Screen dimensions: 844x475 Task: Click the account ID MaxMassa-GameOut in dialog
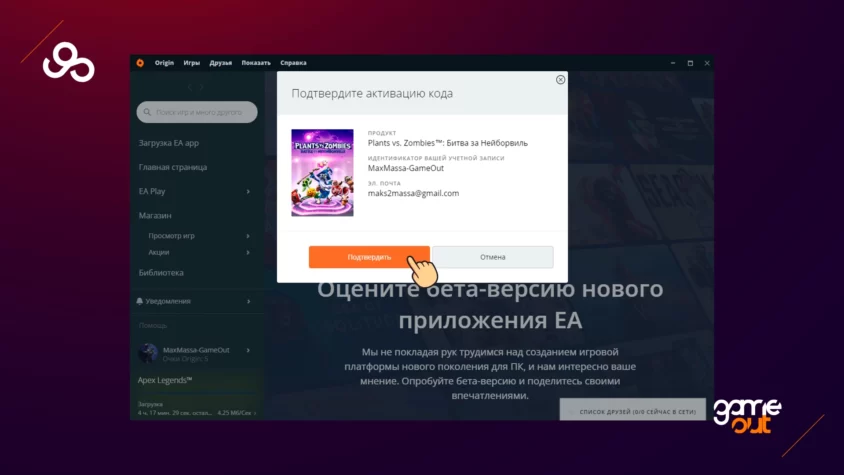406,168
